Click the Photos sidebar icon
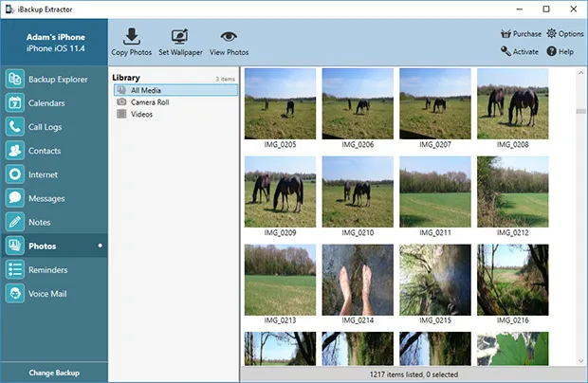Image resolution: width=588 pixels, height=383 pixels. [x=15, y=246]
